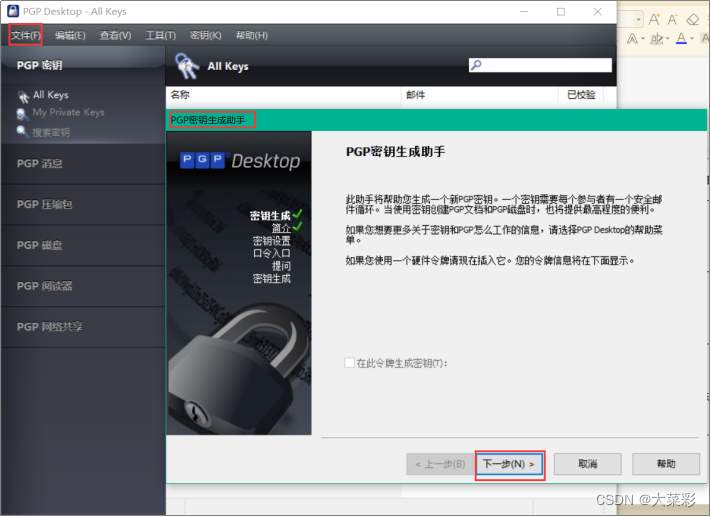
Task: Expand the PGP 阅读器 sidebar section
Action: pos(83,286)
